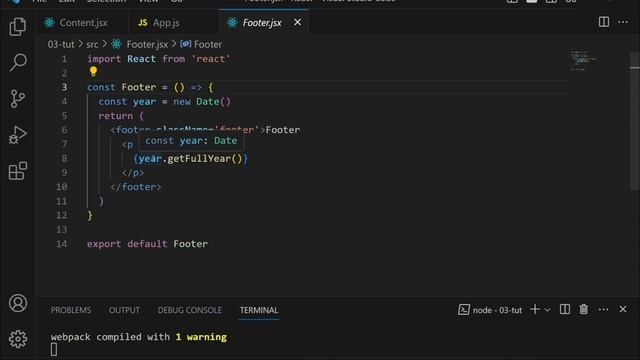
Task: Open the DEBUG CONSOLE panel tab
Action: 190,310
